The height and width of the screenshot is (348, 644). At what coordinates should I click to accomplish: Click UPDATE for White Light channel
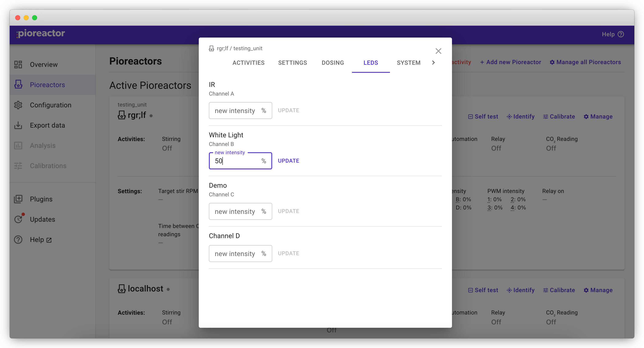288,161
